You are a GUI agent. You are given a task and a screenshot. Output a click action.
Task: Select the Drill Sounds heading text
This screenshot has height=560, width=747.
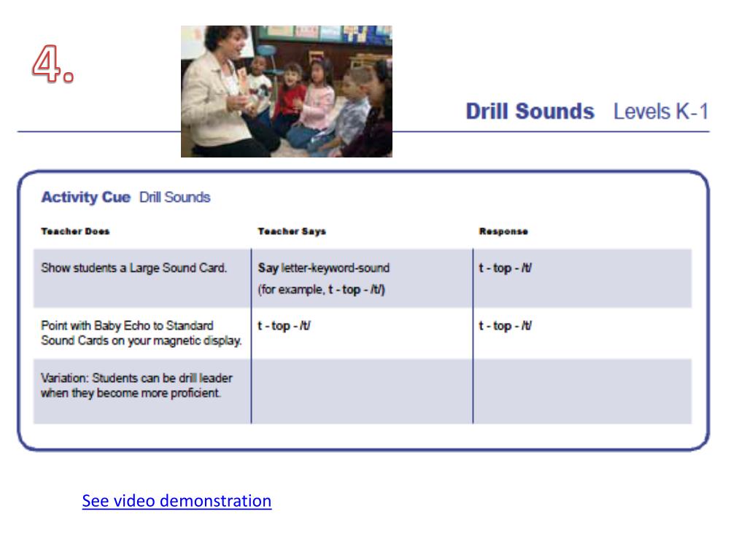[x=530, y=112]
